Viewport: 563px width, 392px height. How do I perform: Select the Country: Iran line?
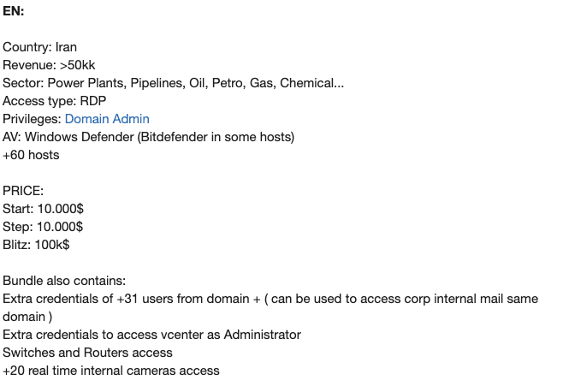39,47
